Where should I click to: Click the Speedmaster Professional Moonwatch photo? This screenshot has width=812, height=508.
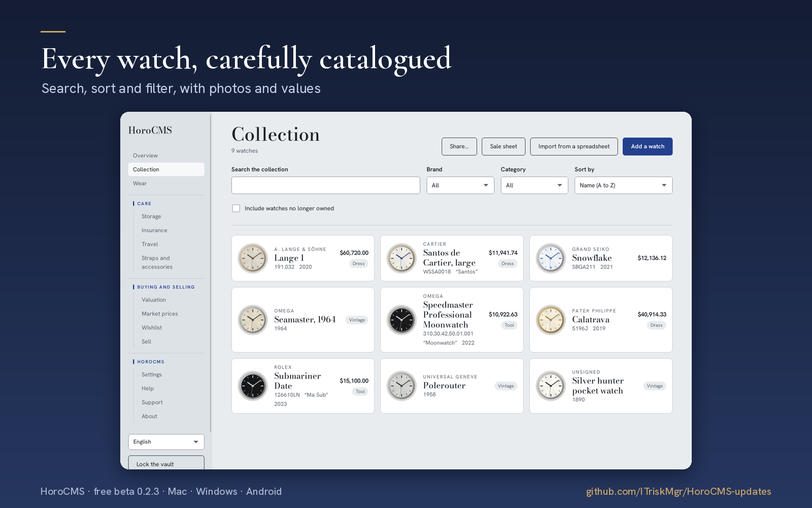point(401,320)
